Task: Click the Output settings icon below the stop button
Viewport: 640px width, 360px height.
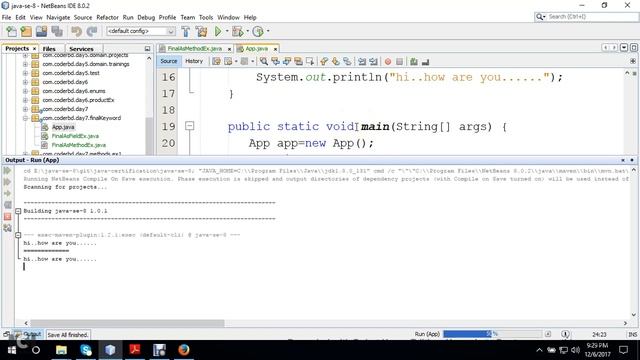Action: 7,228
